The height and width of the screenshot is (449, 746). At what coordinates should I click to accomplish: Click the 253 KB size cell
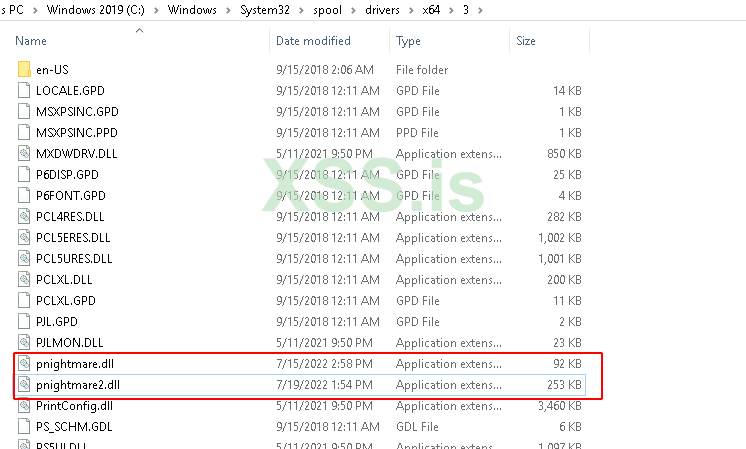click(x=565, y=385)
